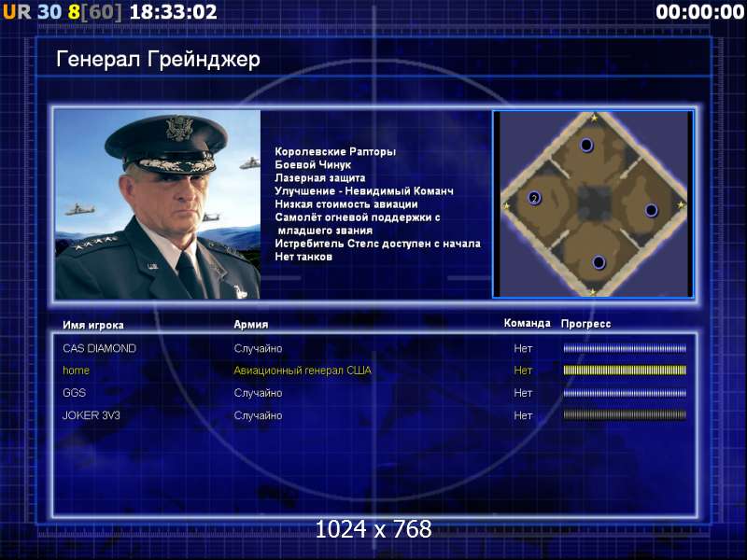The width and height of the screenshot is (747, 560).
Task: Click team "Нет" in CAS DIAMOND row
Action: [x=523, y=348]
